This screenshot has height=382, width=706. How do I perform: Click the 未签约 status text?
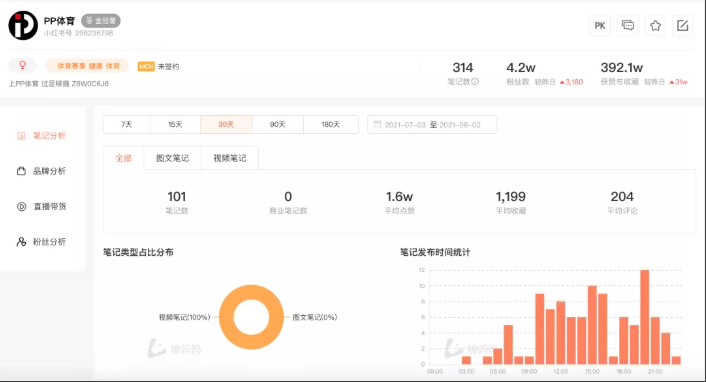(168, 67)
